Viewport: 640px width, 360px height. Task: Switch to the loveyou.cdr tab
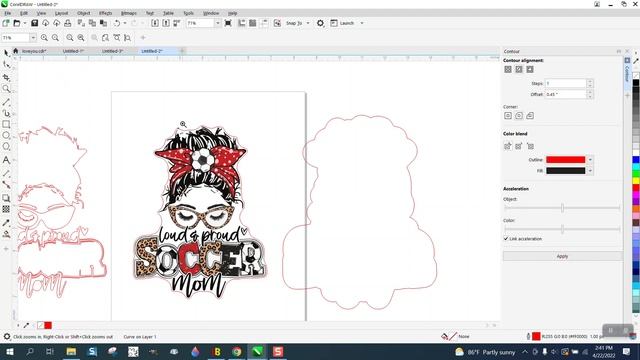tap(34, 51)
